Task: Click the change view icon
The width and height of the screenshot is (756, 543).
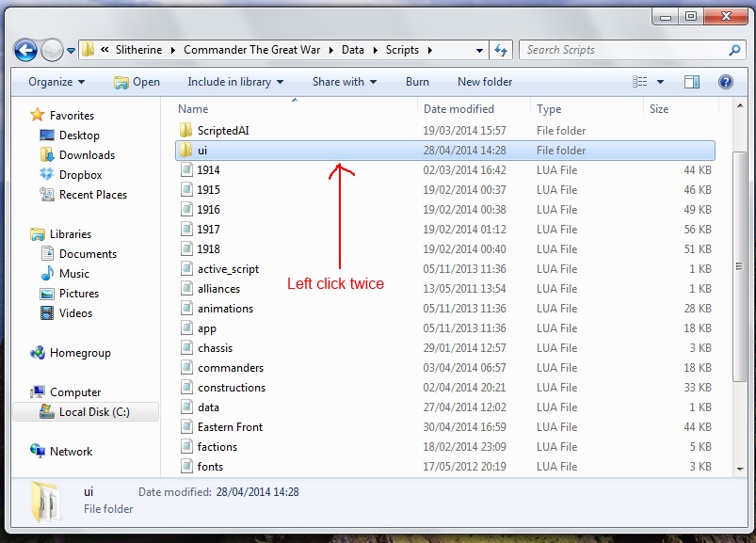Action: point(640,82)
